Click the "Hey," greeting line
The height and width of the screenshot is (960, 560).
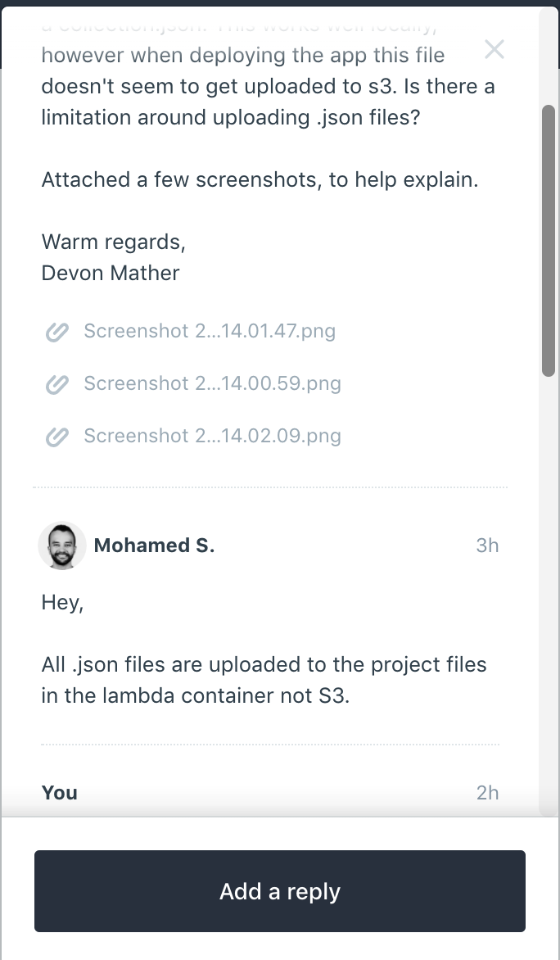62,603
